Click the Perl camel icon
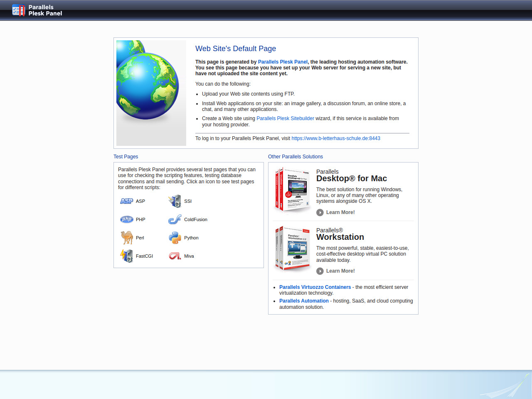 (126, 238)
